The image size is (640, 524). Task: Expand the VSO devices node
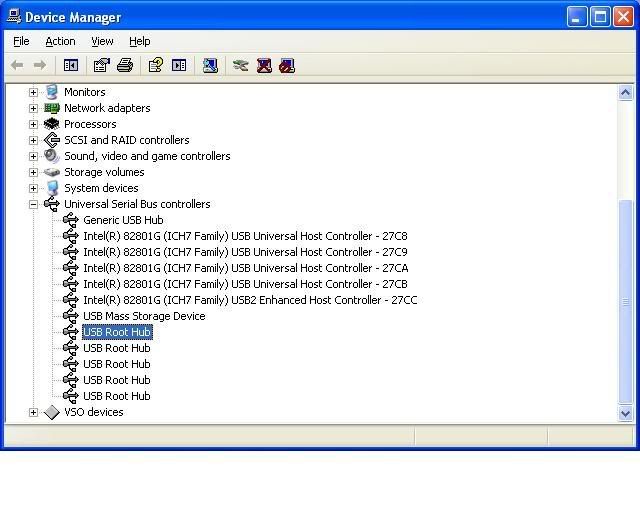click(x=33, y=413)
